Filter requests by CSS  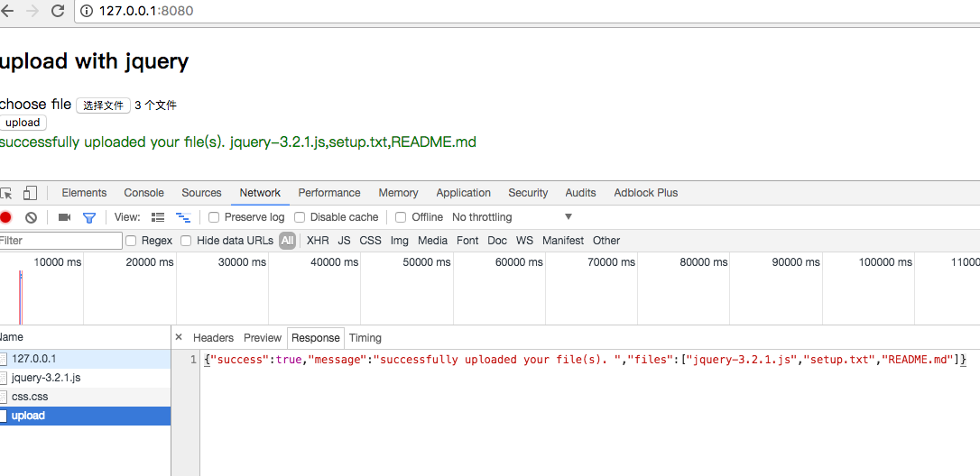click(x=370, y=241)
